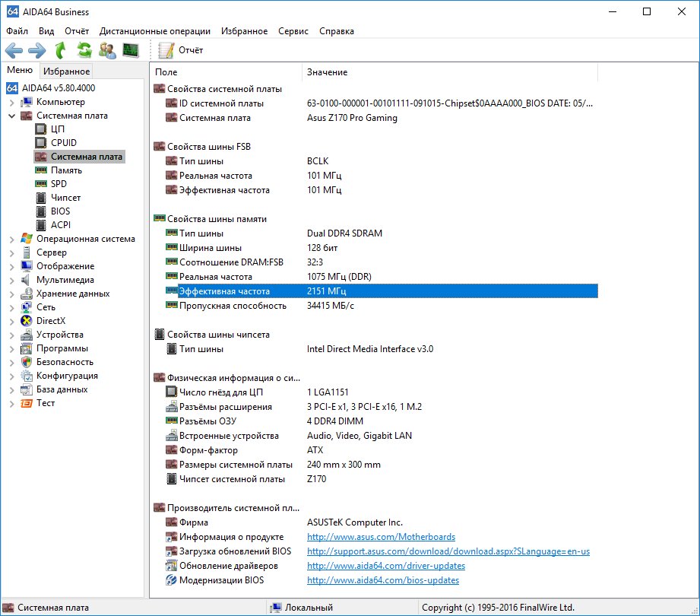Click the Мультимедиа speaker icon
700x616 pixels.
pyautogui.click(x=26, y=280)
